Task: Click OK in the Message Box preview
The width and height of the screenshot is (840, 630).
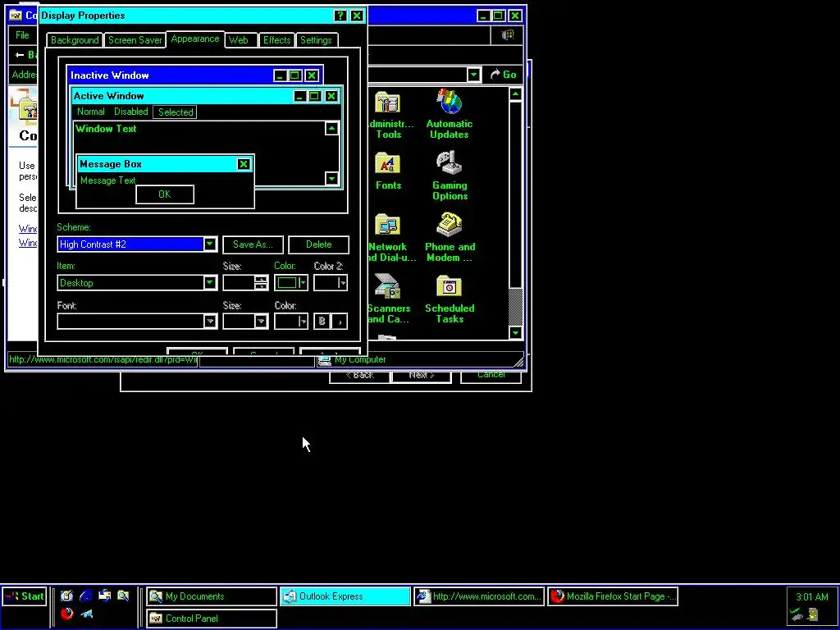Action: (x=164, y=194)
